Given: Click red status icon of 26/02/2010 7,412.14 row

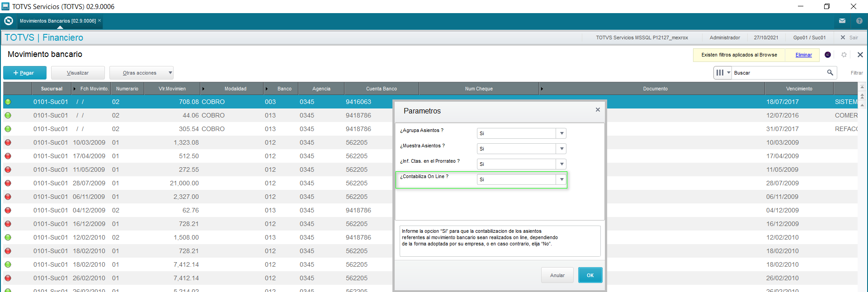Looking at the screenshot, I should [8, 278].
